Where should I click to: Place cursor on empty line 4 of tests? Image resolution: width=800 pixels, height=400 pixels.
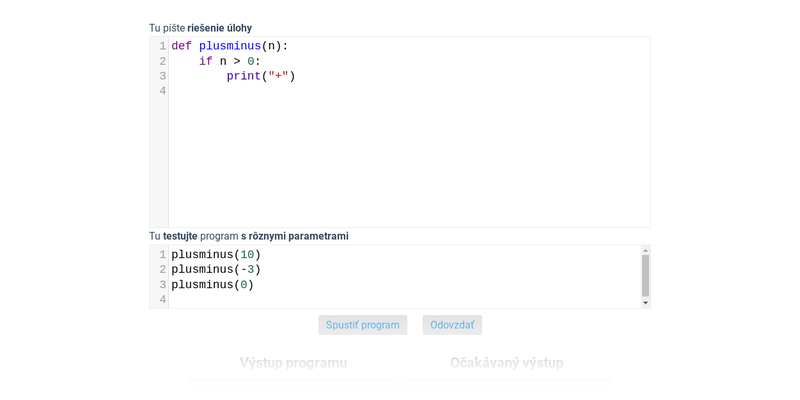[405, 299]
